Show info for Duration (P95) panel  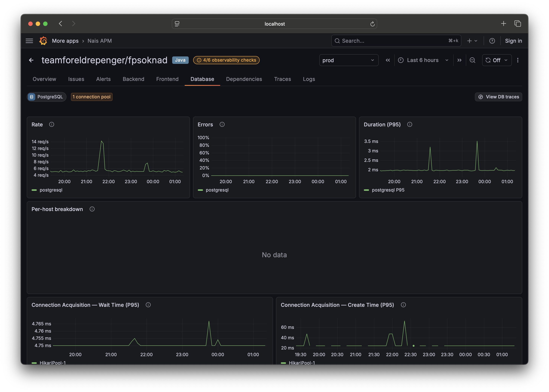pyautogui.click(x=409, y=124)
